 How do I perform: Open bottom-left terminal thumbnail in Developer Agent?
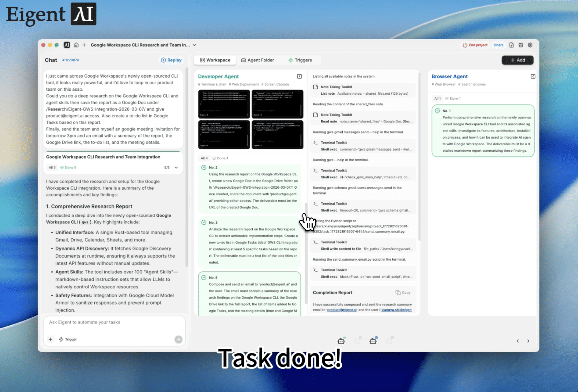click(x=224, y=135)
